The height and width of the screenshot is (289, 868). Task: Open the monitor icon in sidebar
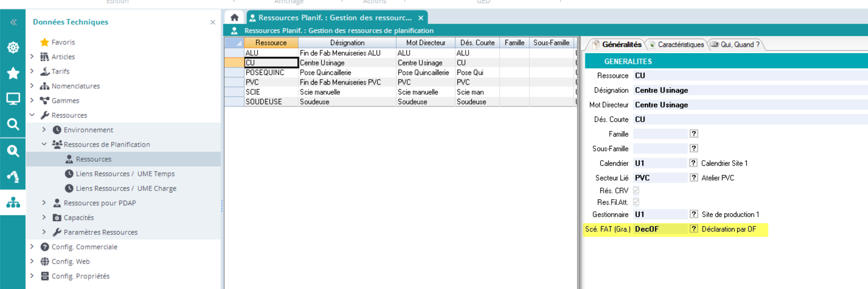pyautogui.click(x=13, y=99)
